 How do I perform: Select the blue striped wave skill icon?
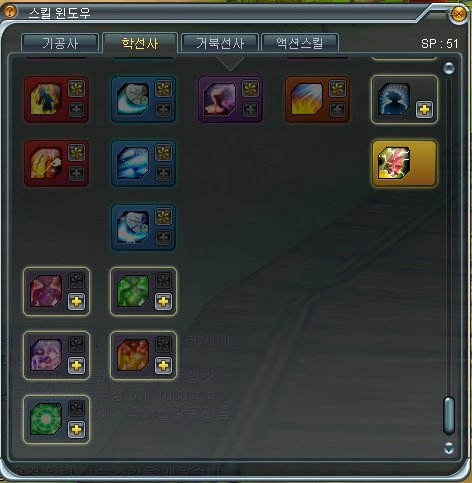(133, 163)
